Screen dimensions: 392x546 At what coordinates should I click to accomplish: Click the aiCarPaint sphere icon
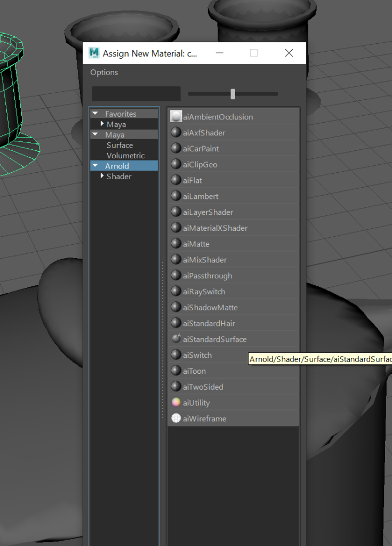pos(176,148)
